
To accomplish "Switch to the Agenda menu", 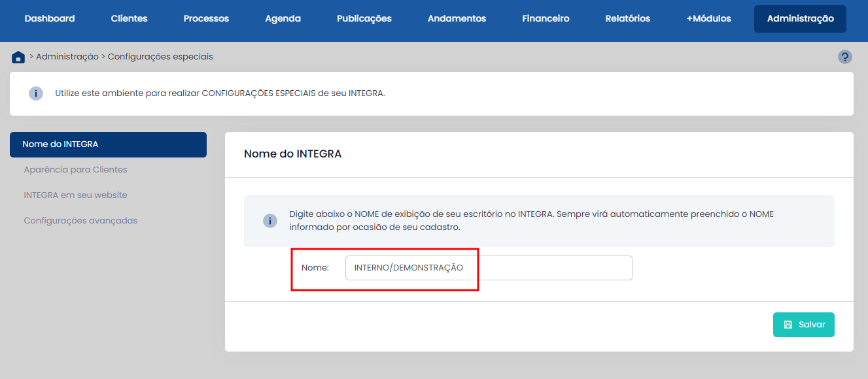I will [x=283, y=18].
